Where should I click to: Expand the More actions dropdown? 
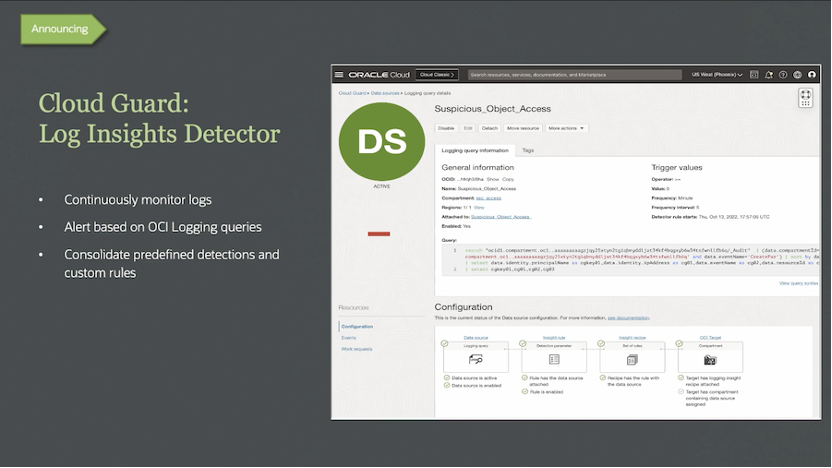point(566,128)
